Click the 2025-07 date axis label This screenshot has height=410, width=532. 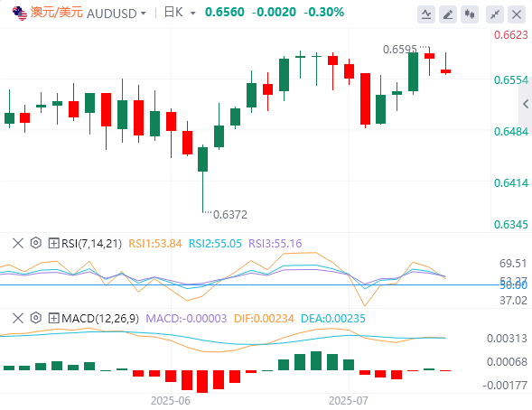tap(349, 401)
